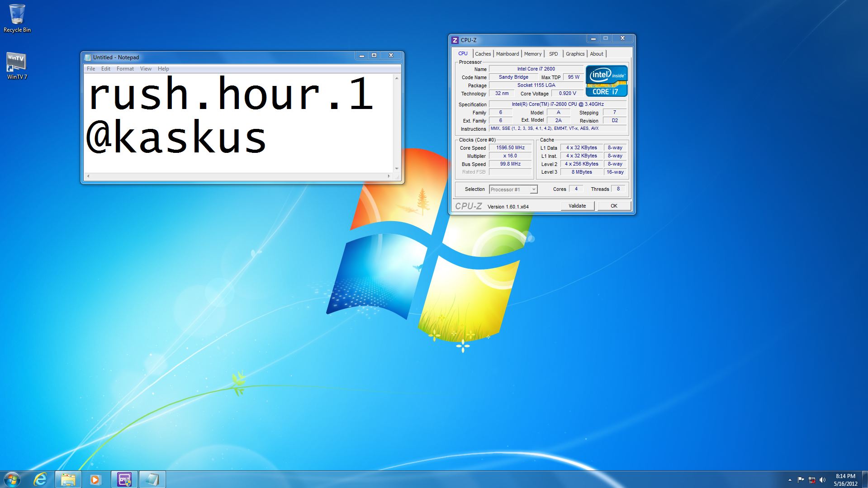
Task: Open the Recycle Bin desktop icon
Action: [17, 18]
